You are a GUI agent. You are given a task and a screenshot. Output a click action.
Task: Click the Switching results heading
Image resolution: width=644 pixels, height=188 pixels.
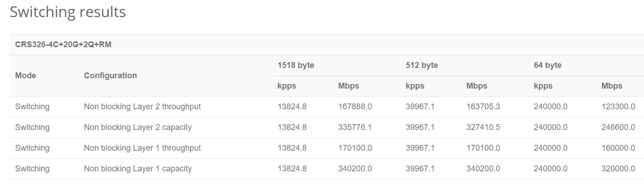pyautogui.click(x=68, y=12)
